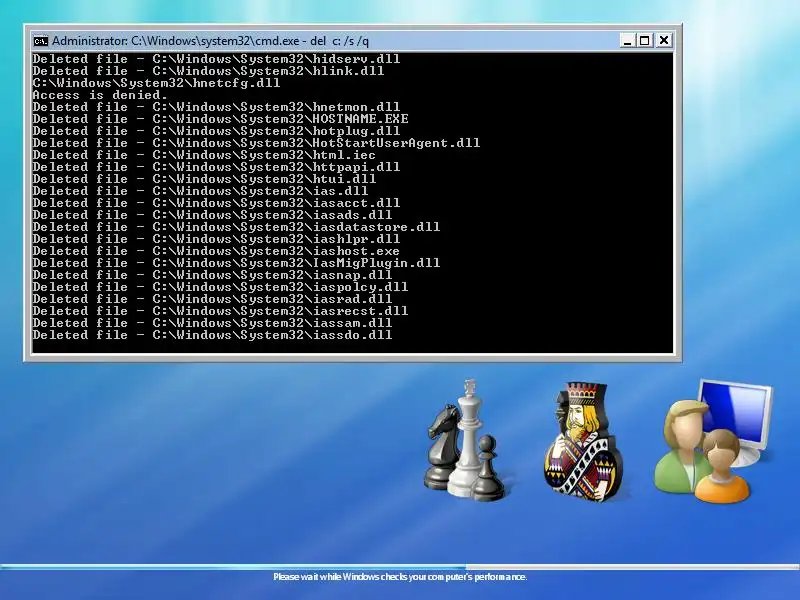This screenshot has width=800, height=600.
Task: Click the IasMigPlugin.dll deleted line
Action: (x=236, y=263)
